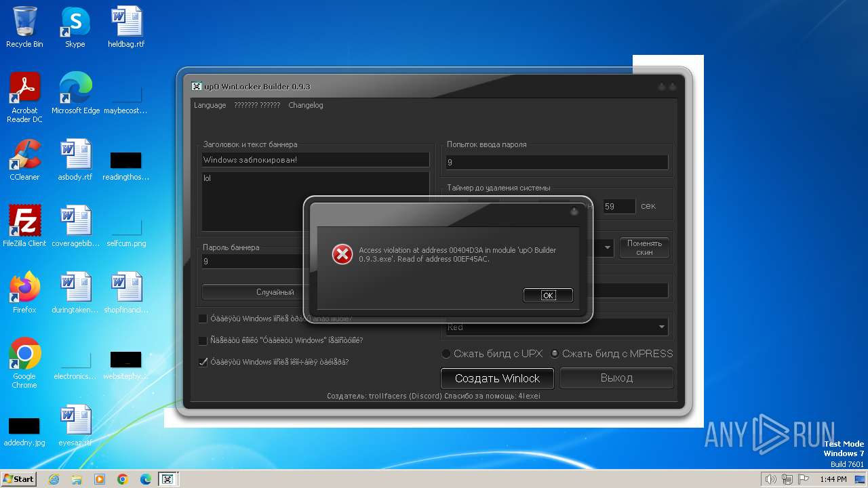Select the eyesaz.rtf desktop file
Image resolution: width=868 pixels, height=488 pixels.
point(75,426)
